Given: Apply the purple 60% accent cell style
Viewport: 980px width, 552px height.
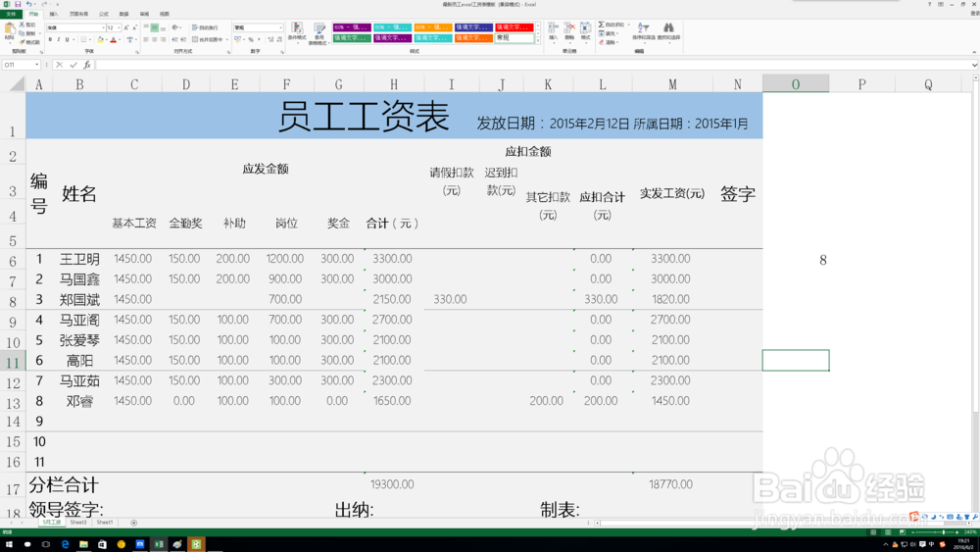Looking at the screenshot, I should pyautogui.click(x=352, y=26).
